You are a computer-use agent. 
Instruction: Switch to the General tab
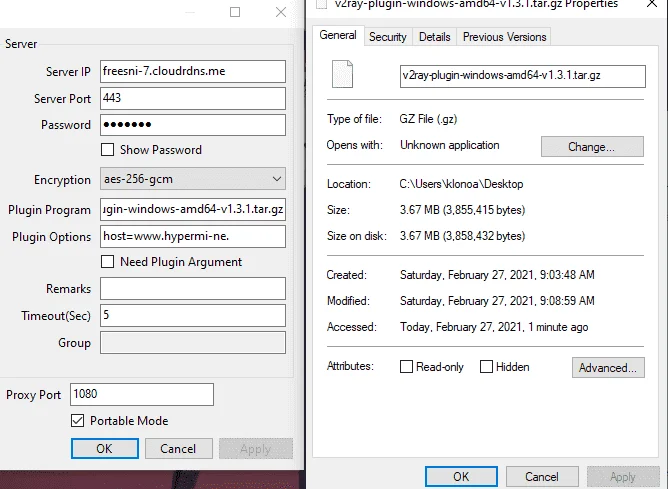338,35
